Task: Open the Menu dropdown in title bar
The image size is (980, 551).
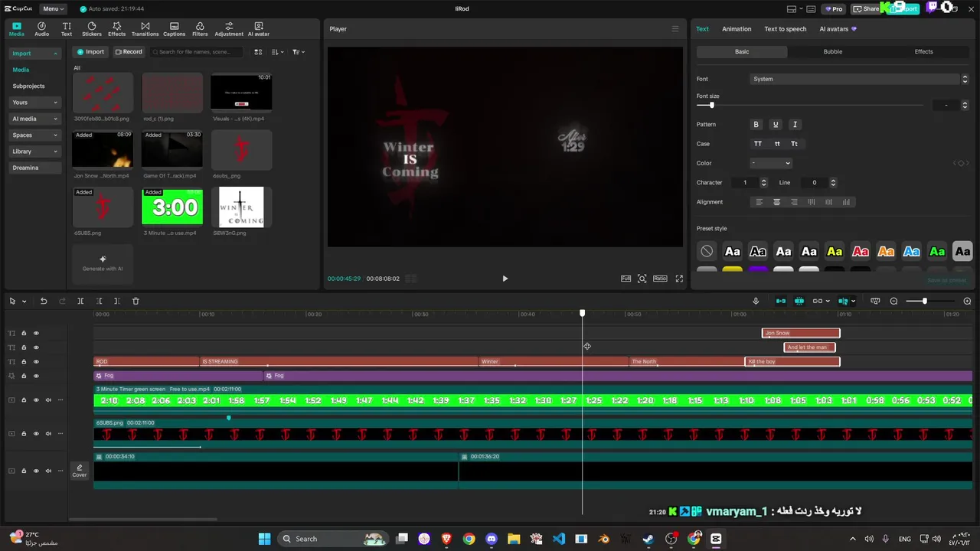Action: [53, 9]
